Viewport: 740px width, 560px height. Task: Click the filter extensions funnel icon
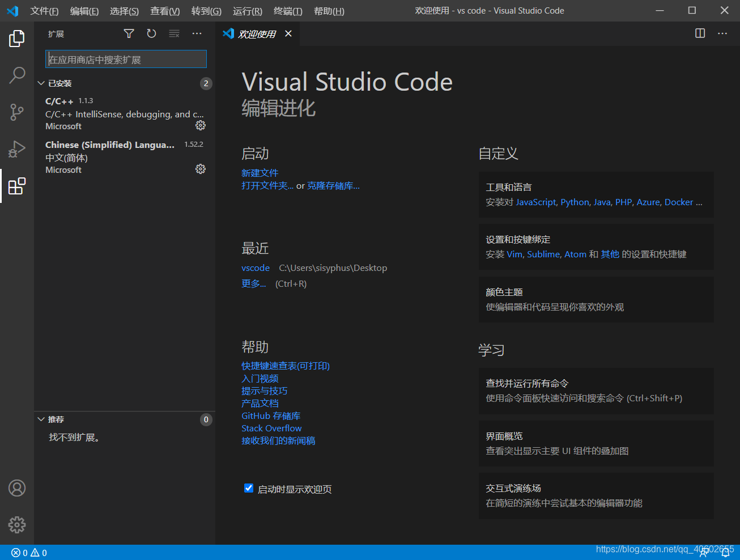click(x=129, y=34)
